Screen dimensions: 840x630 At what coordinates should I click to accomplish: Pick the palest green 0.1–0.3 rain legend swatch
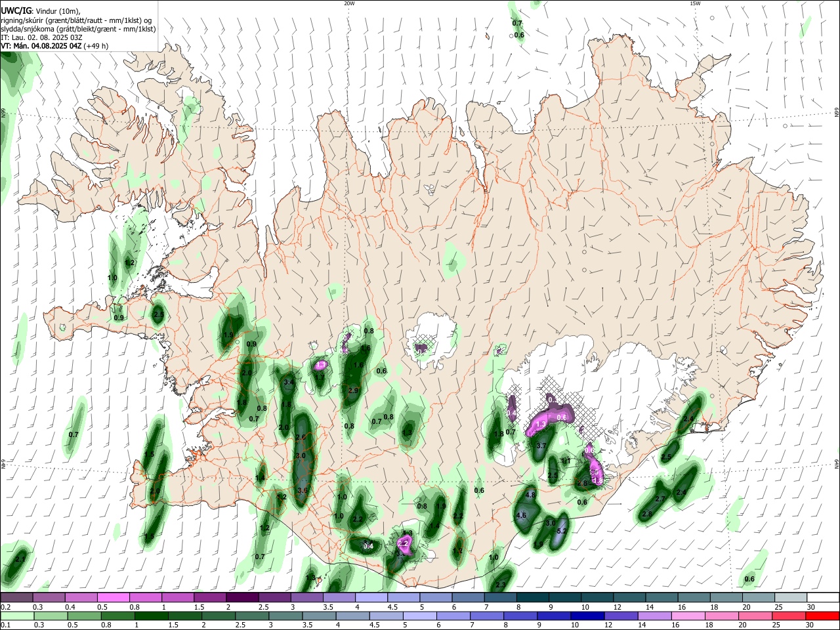tap(17, 616)
